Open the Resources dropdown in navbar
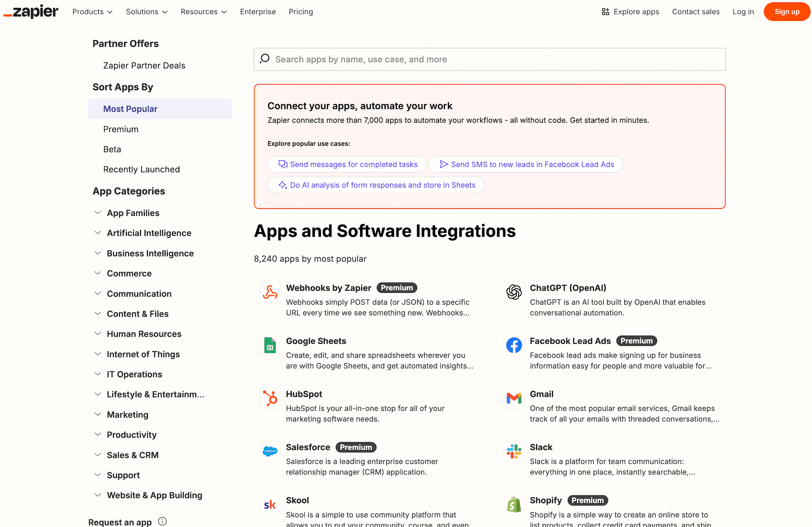Image resolution: width=812 pixels, height=527 pixels. pyautogui.click(x=204, y=12)
